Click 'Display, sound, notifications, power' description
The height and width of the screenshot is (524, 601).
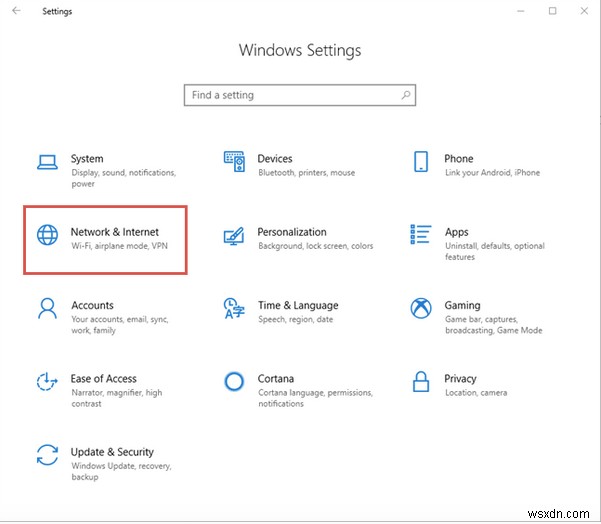(x=124, y=178)
